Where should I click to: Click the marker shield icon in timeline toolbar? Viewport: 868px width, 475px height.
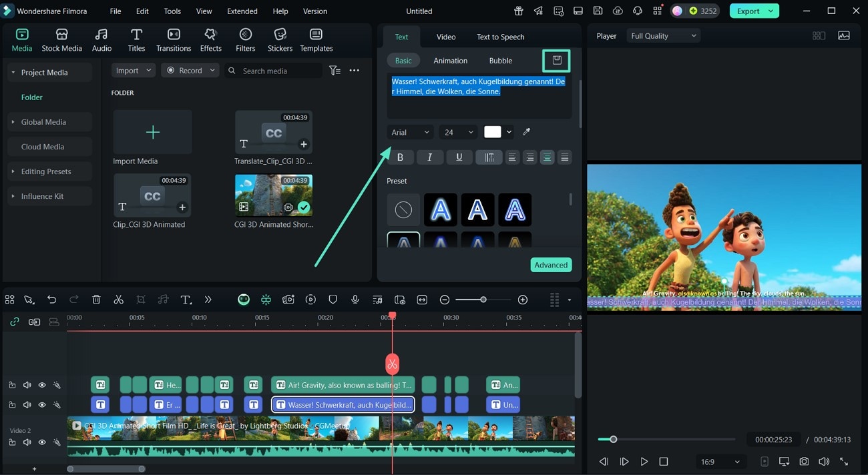click(333, 300)
